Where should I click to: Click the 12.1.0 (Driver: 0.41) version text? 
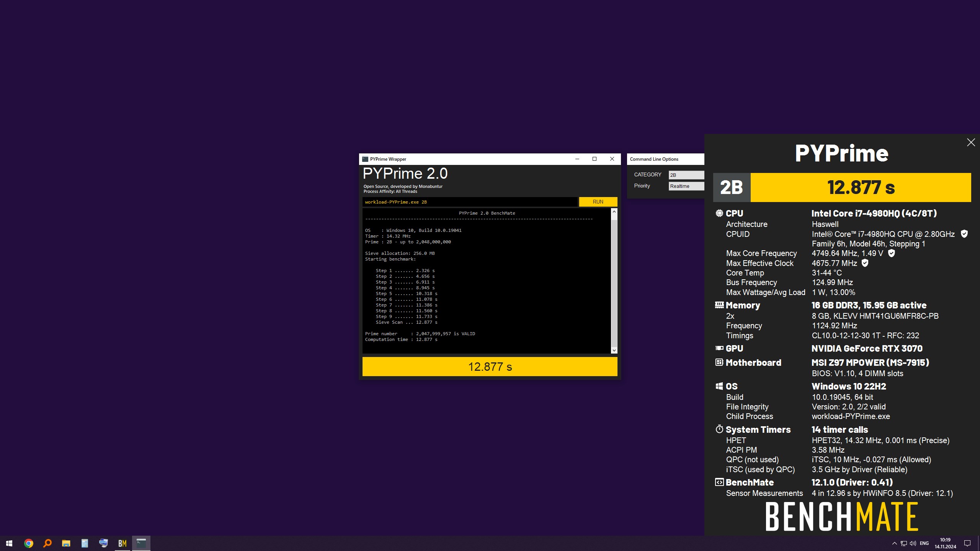852,483
